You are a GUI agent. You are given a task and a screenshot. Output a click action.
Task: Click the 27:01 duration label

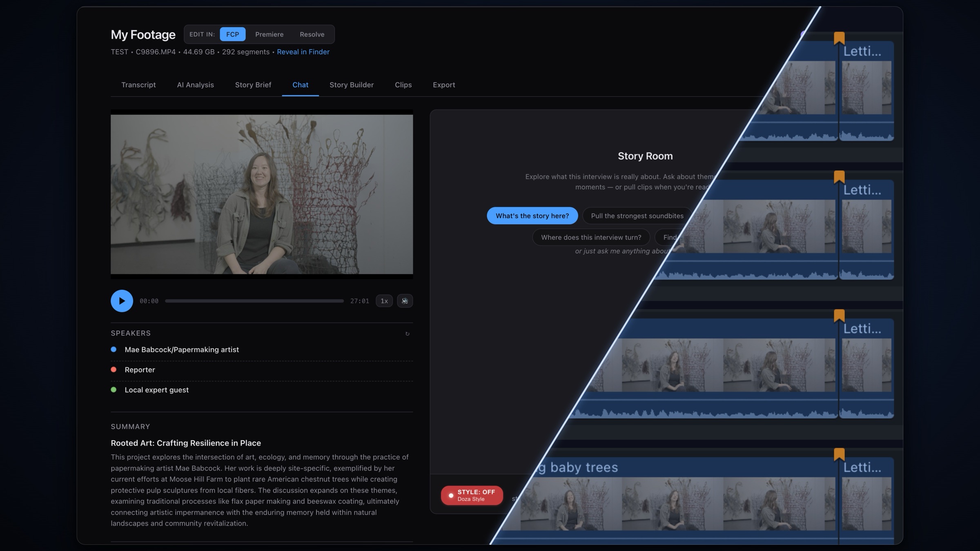[x=360, y=301]
